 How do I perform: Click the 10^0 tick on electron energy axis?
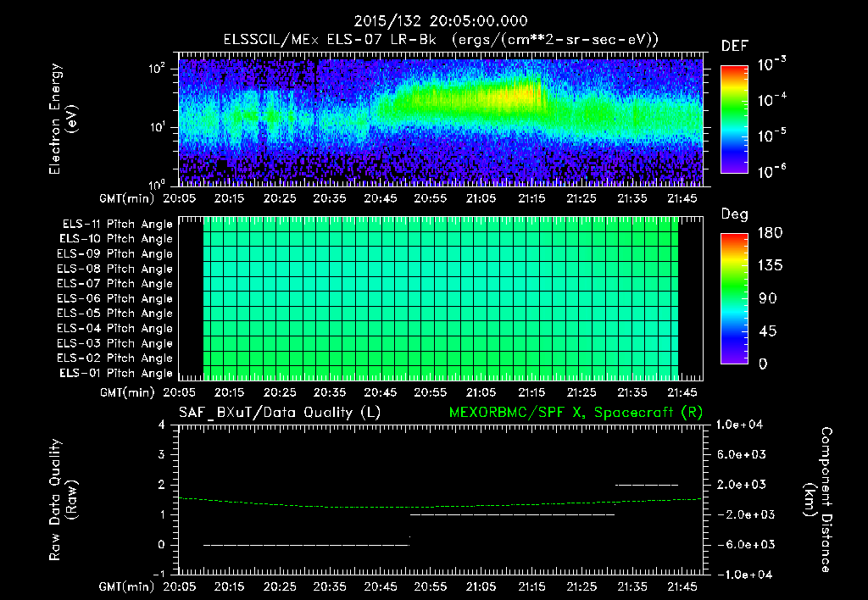tap(157, 184)
